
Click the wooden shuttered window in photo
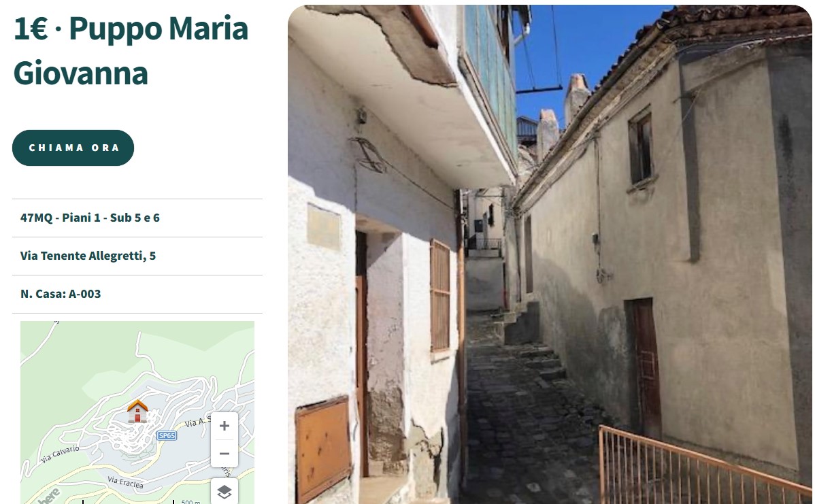coord(439,296)
